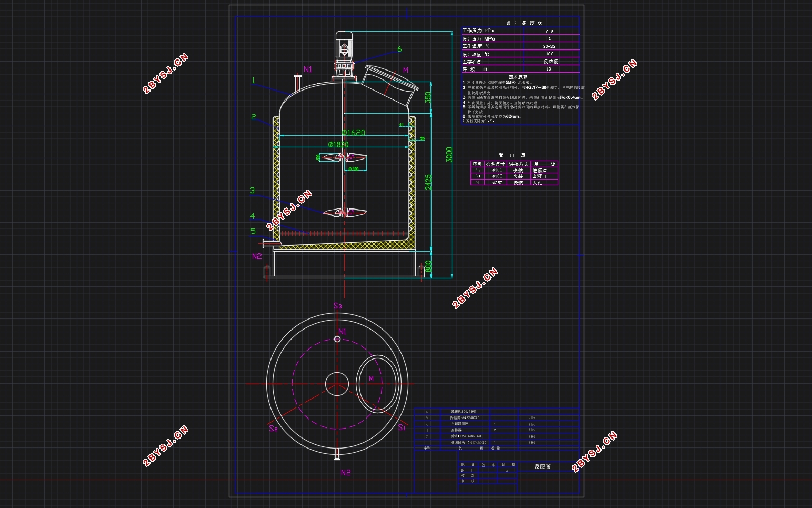This screenshot has width=812, height=508.
Task: Select the central shaft circle in plan view
Action: pyautogui.click(x=337, y=384)
